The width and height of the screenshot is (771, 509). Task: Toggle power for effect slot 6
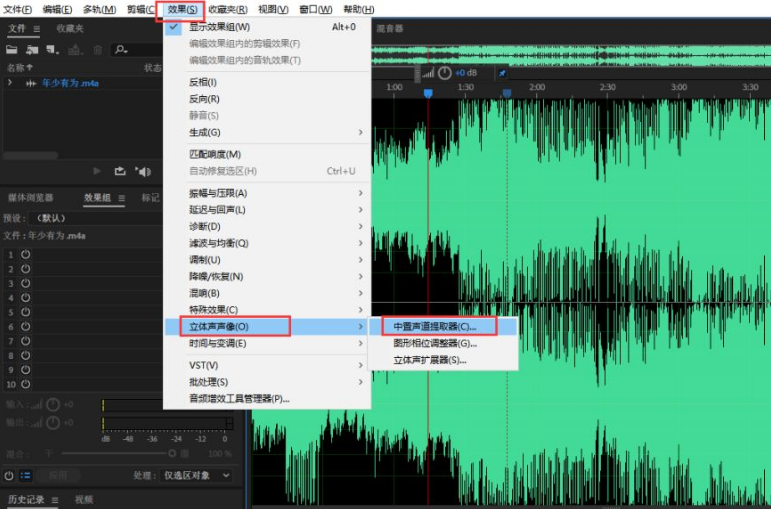click(26, 327)
